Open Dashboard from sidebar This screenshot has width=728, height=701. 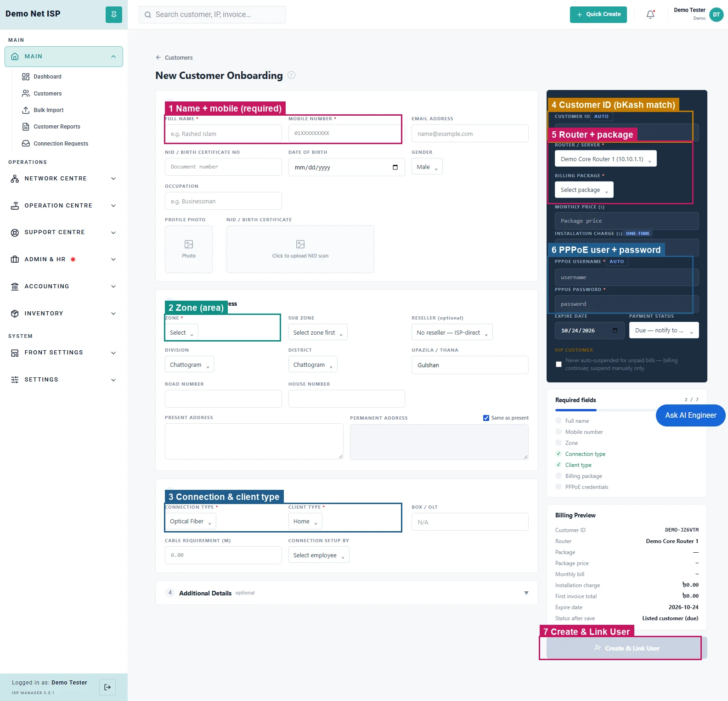click(47, 77)
